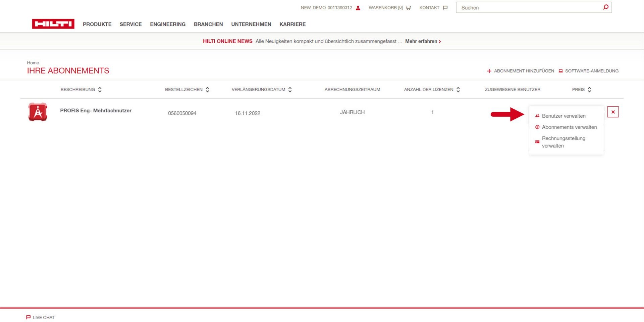The height and width of the screenshot is (322, 644).
Task: Click NEW DEMO 0011390312 account link
Action: coord(326,8)
